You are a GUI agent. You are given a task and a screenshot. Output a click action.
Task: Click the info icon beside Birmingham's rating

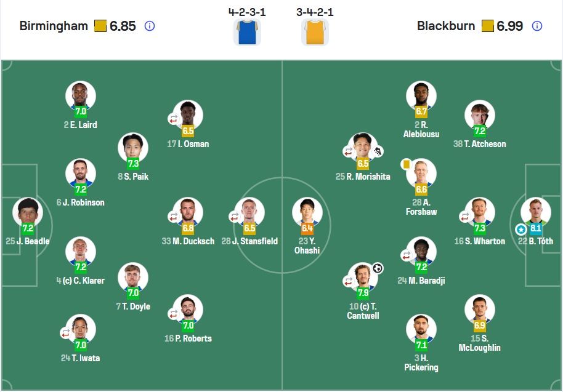pyautogui.click(x=149, y=26)
